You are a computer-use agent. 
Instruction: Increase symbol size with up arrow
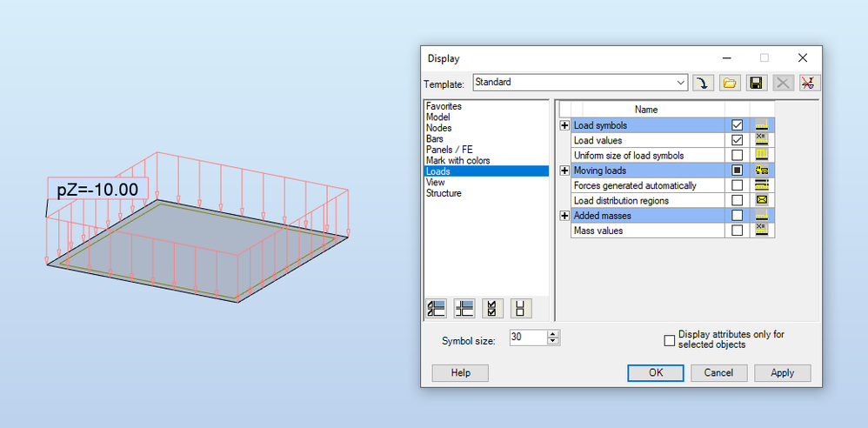[x=553, y=334]
